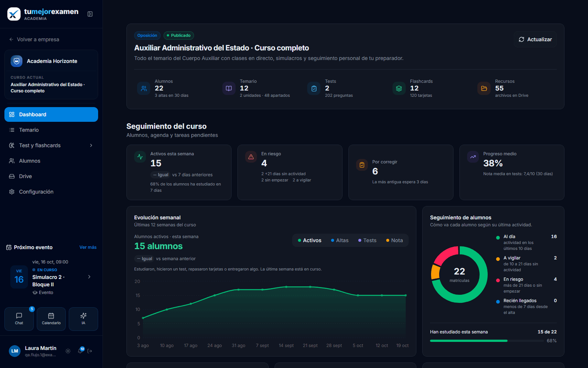Toggle the Nota series in the chart
The height and width of the screenshot is (368, 588).
394,240
